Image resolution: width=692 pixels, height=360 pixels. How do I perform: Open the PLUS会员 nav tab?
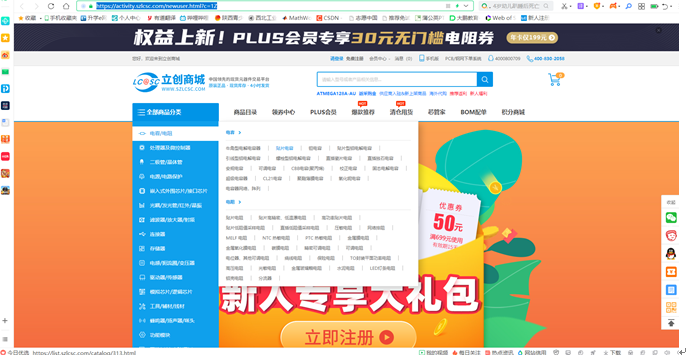point(323,112)
